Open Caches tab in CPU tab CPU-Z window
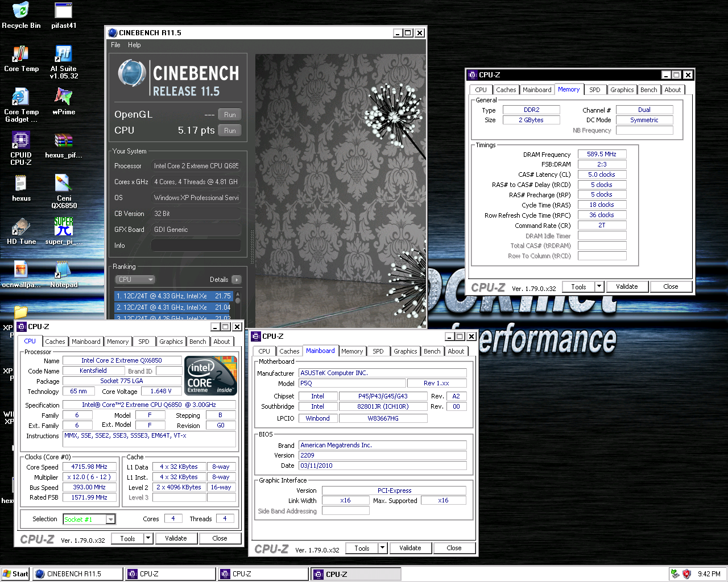Viewport: 728px width, 582px height. click(x=55, y=342)
